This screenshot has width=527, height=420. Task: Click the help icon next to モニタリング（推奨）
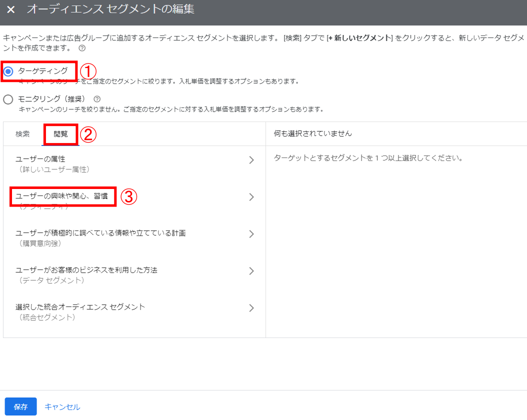point(97,99)
